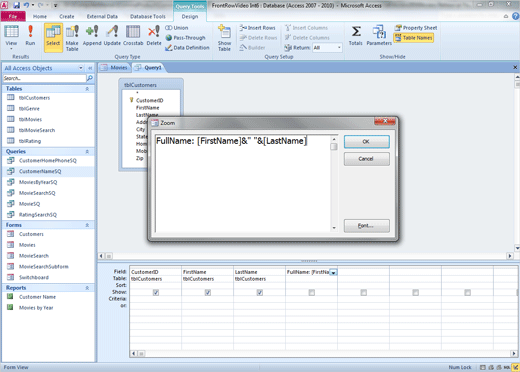Toggle Show checkbox in seventh grid column

[468, 292]
